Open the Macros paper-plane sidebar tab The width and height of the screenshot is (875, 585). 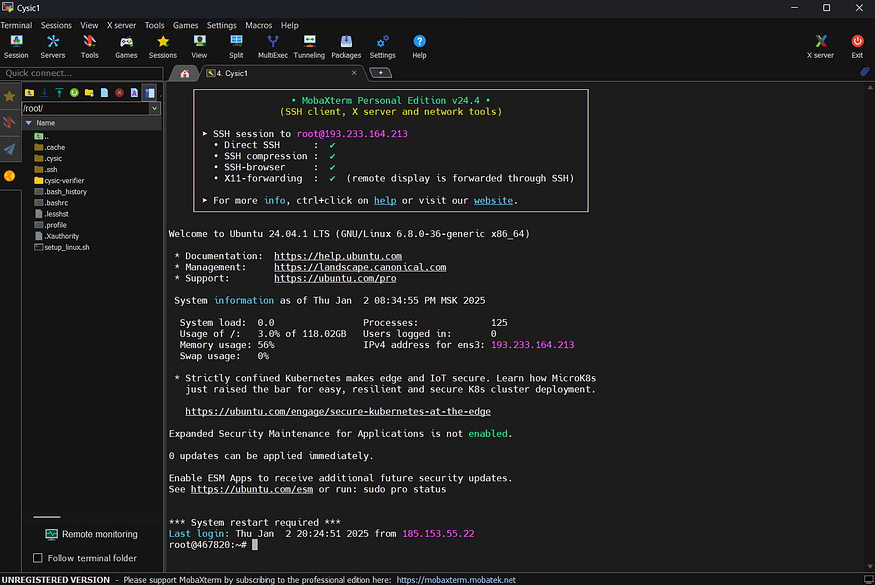[x=9, y=149]
